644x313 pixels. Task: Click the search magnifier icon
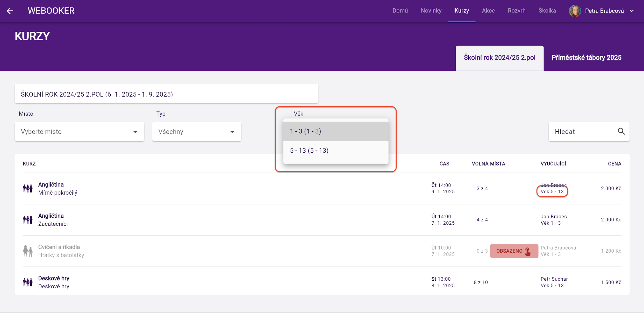point(621,131)
